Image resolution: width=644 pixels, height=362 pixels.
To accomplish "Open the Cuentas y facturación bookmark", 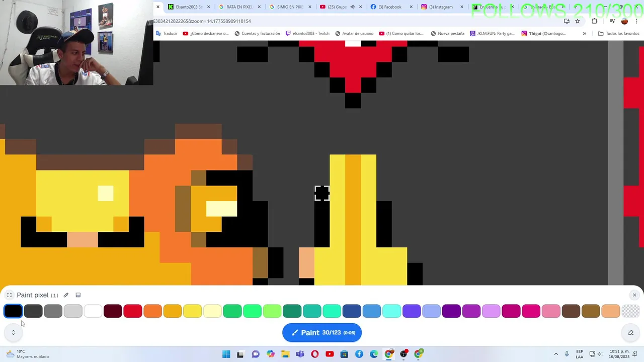I will click(x=257, y=34).
